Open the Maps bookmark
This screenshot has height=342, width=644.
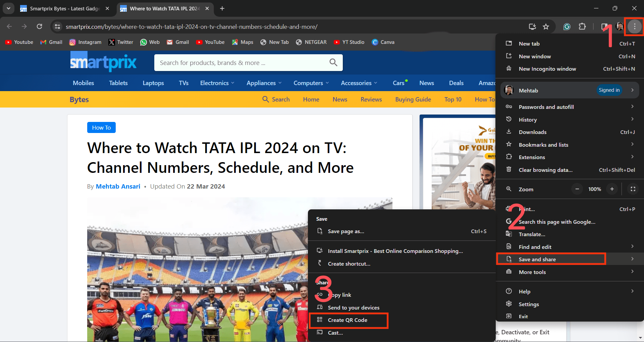tap(243, 42)
